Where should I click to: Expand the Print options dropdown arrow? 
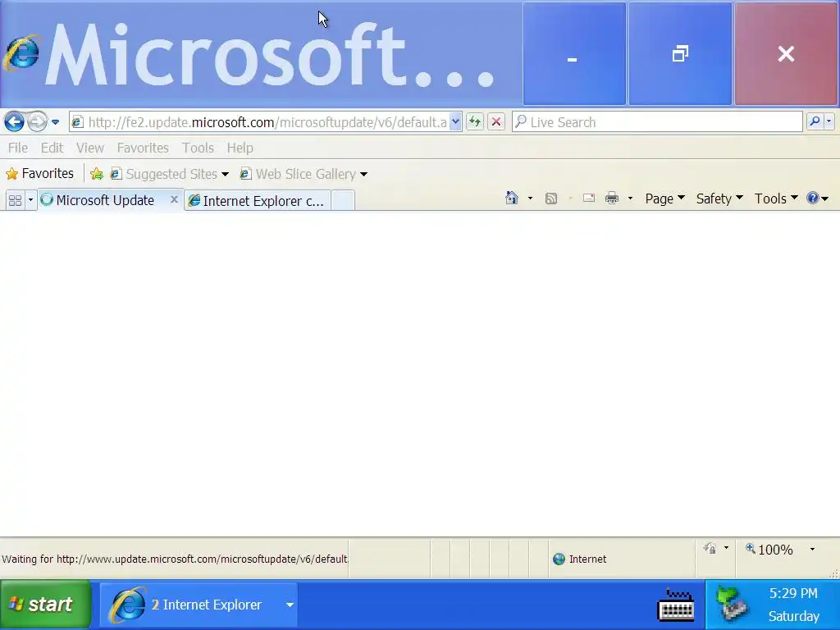630,199
